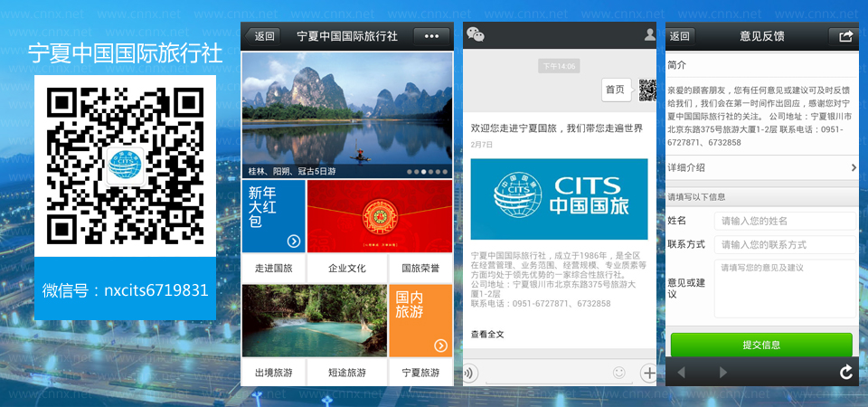868x407 pixels.
Task: Tap the voice input icon in chat bar
Action: pos(469,373)
